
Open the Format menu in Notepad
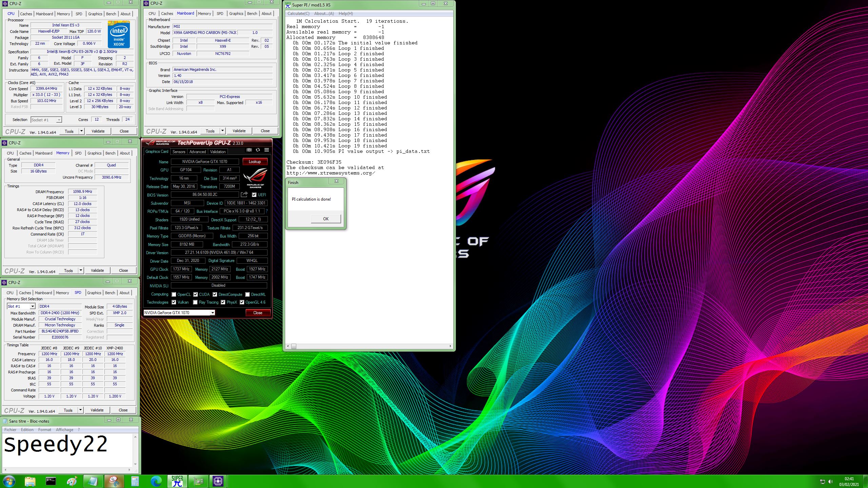point(45,430)
